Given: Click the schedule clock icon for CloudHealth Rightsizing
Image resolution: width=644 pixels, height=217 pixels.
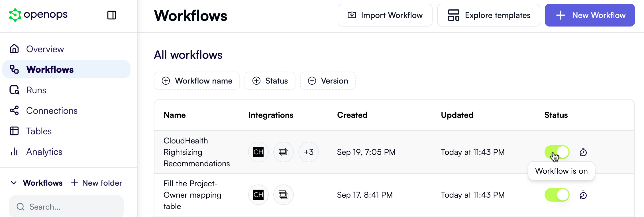Looking at the screenshot, I should (x=583, y=152).
